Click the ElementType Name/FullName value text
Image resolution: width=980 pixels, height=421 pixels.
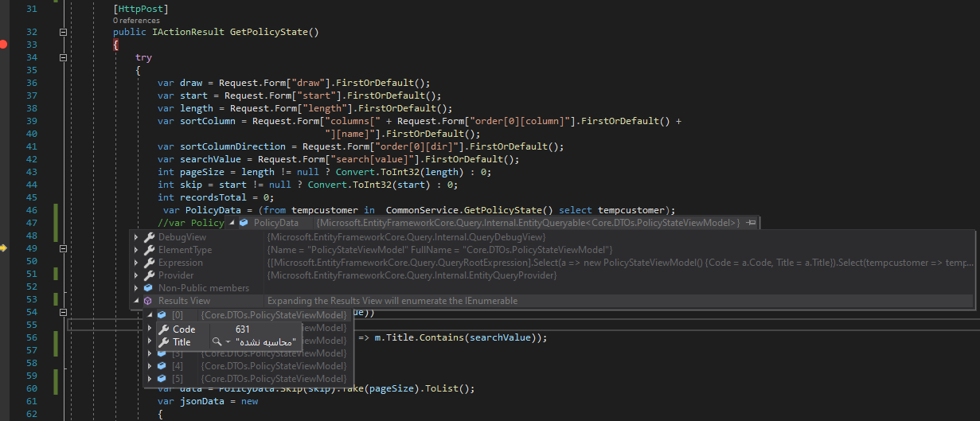[439, 250]
